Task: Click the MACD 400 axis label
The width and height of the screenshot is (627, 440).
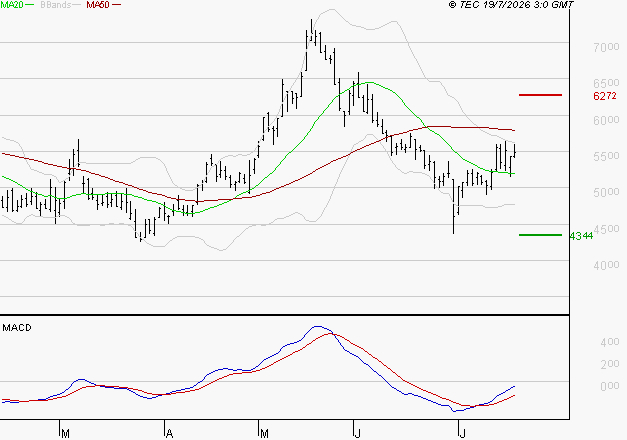Action: click(610, 342)
